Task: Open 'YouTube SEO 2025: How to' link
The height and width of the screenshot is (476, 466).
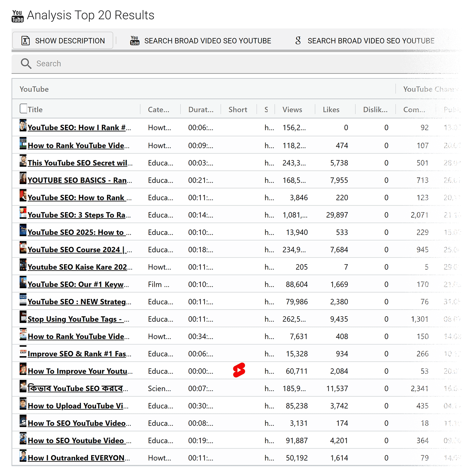Action: click(x=79, y=232)
